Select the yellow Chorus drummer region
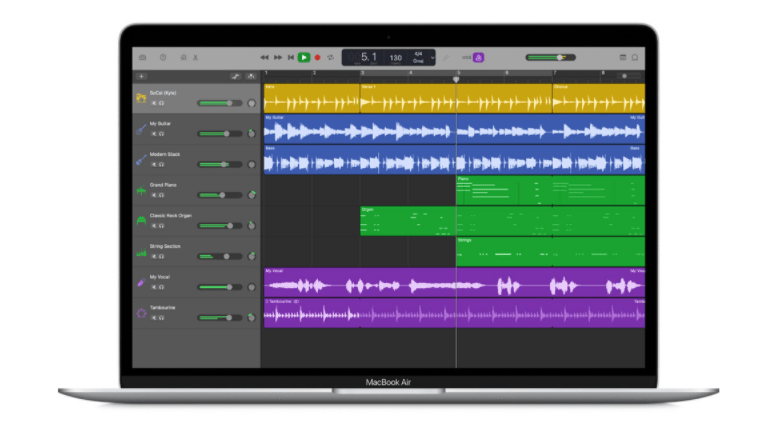The image size is (768, 442). [599, 98]
